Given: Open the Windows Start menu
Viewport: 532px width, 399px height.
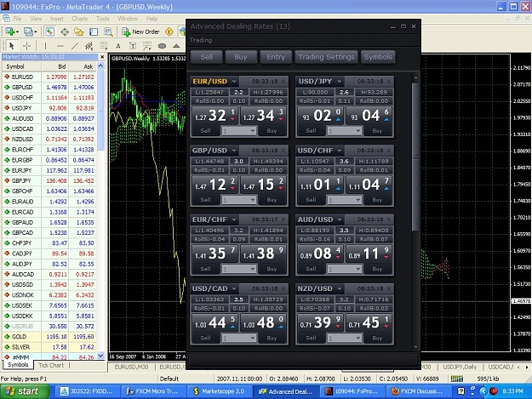Looking at the screenshot, I should 25,391.
